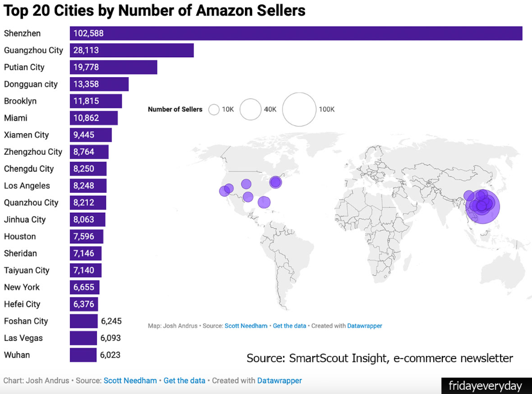The height and width of the screenshot is (394, 532).
Task: Select the map bubble on the US northeast coast
Action: pos(276,182)
